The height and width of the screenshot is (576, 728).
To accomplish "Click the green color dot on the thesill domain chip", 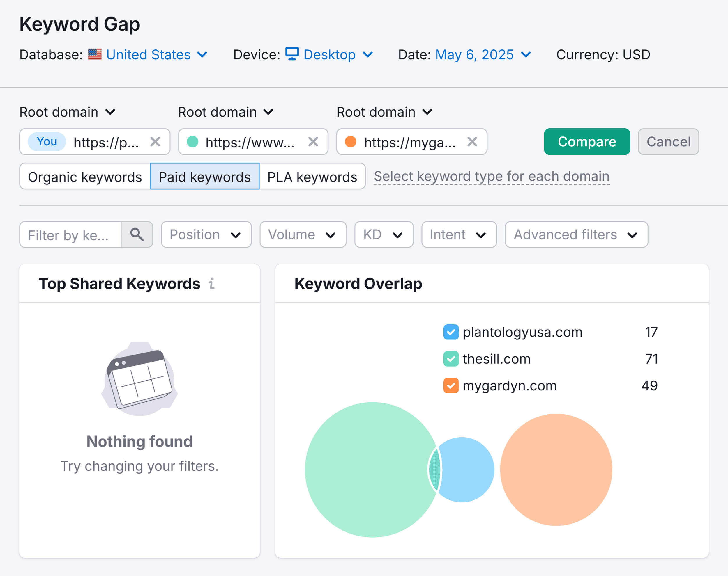I will [x=193, y=142].
